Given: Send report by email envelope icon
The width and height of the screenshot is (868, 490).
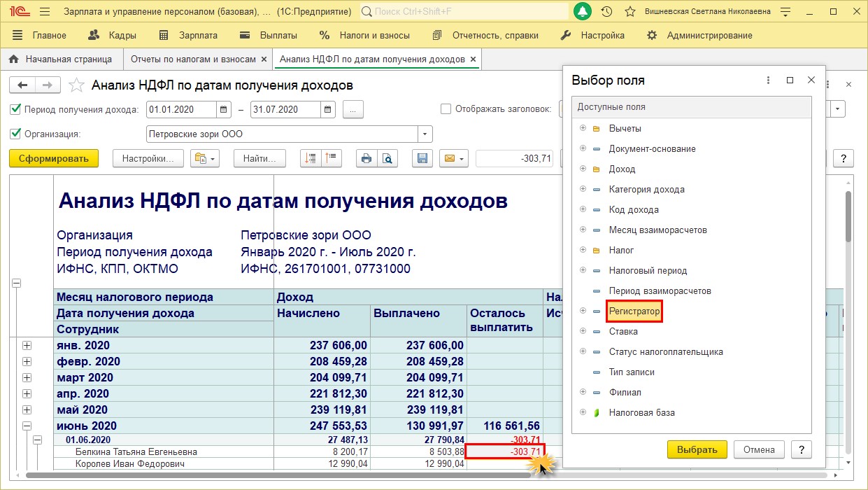Looking at the screenshot, I should point(453,159).
